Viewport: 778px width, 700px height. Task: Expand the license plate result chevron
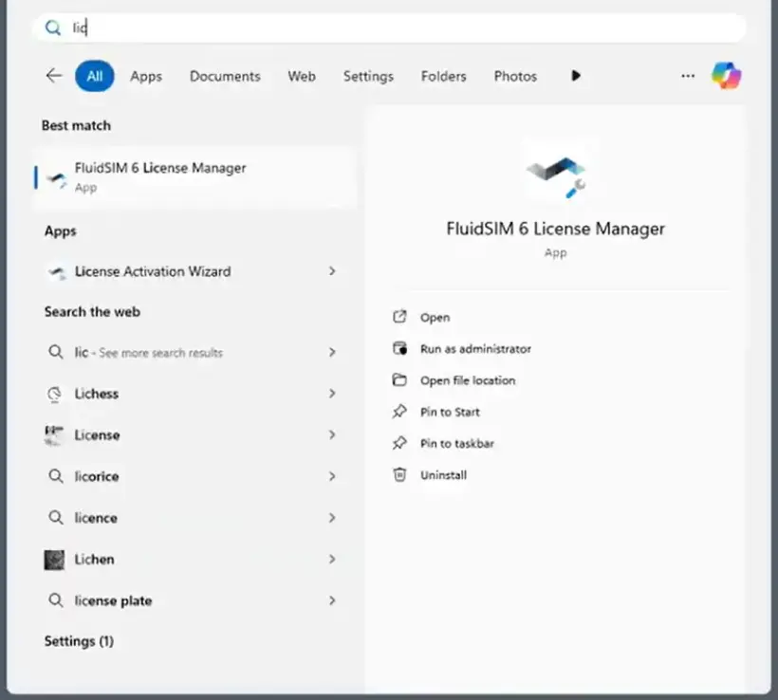click(332, 600)
